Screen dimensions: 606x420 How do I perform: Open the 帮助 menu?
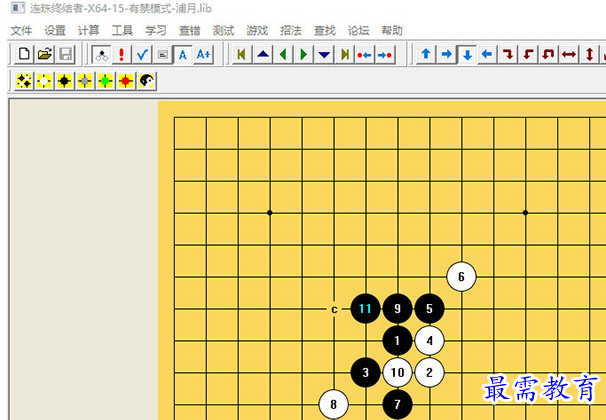(392, 31)
